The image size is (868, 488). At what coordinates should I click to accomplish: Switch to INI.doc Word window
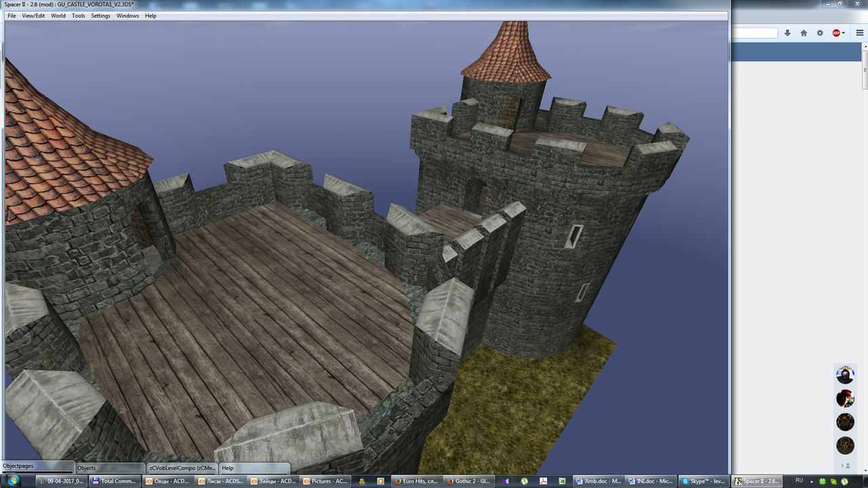pos(650,481)
